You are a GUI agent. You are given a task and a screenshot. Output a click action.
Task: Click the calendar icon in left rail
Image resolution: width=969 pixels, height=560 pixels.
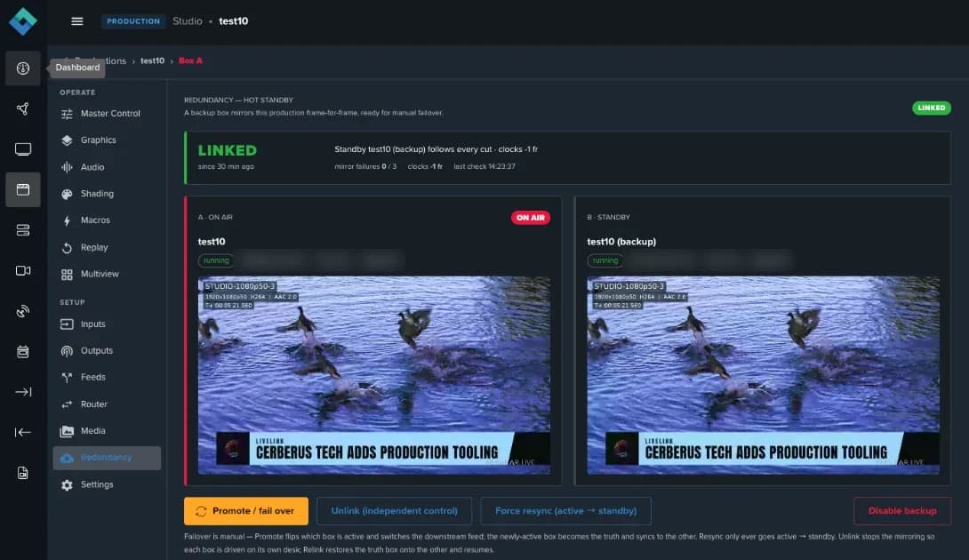pos(23,352)
